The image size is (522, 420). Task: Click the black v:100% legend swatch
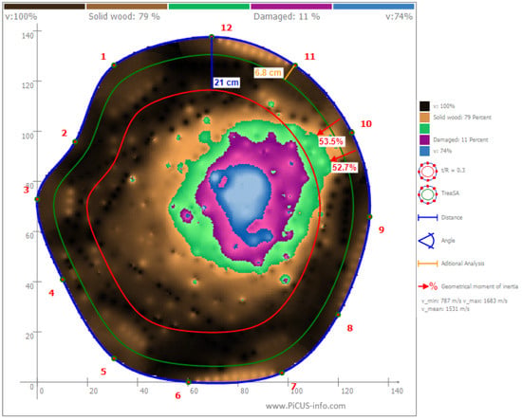(x=424, y=106)
